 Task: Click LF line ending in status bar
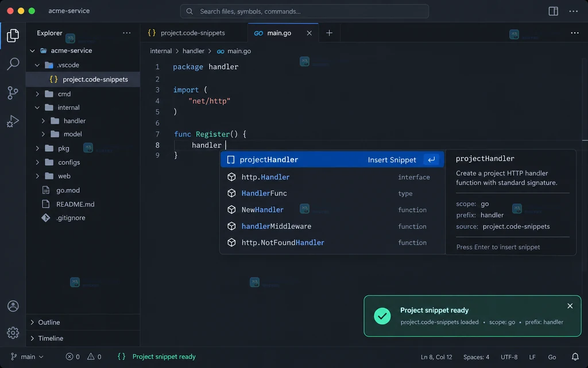532,356
